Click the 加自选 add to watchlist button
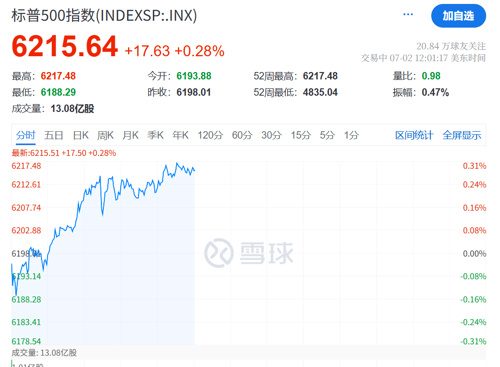Screen dimensions: 500x367 (x=458, y=16)
